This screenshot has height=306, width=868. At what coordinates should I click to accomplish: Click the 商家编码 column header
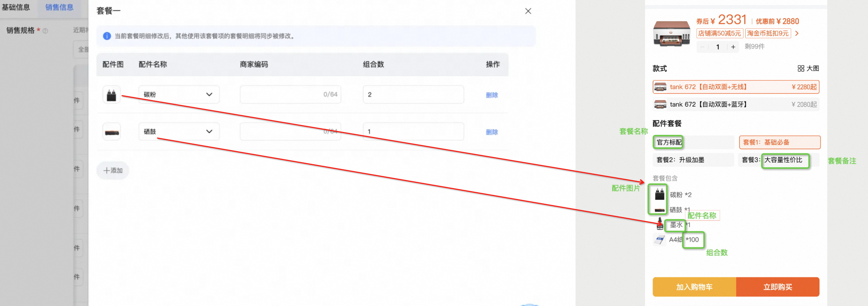[x=254, y=65]
